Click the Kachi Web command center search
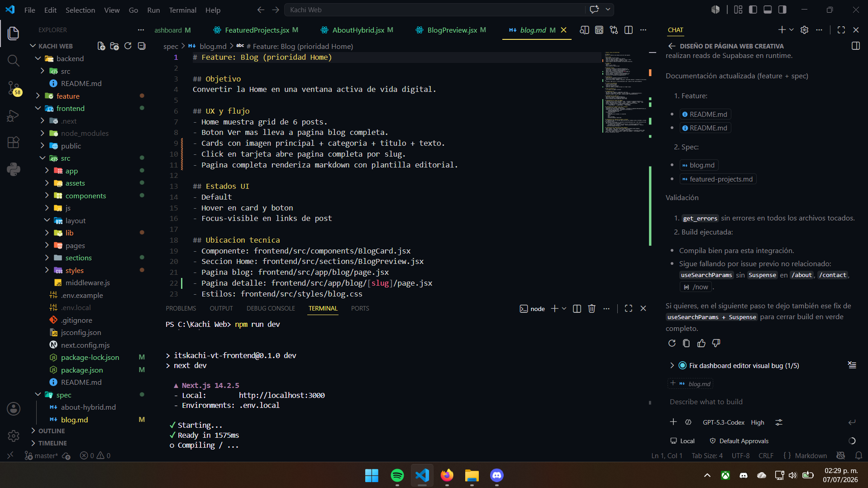The height and width of the screenshot is (488, 868). pyautogui.click(x=434, y=10)
